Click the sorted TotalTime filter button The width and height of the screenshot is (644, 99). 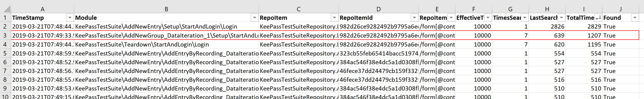598,18
